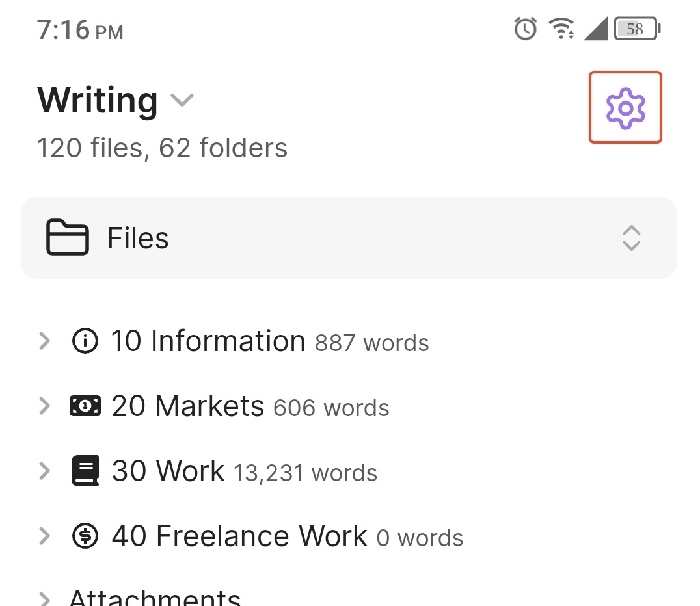
Task: Expand the 10 Information folder chevron
Action: pos(44,341)
